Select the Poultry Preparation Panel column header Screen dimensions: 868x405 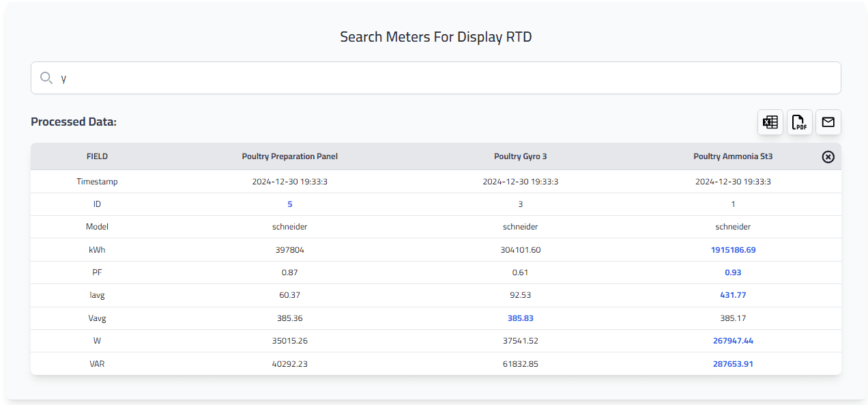pyautogui.click(x=290, y=156)
